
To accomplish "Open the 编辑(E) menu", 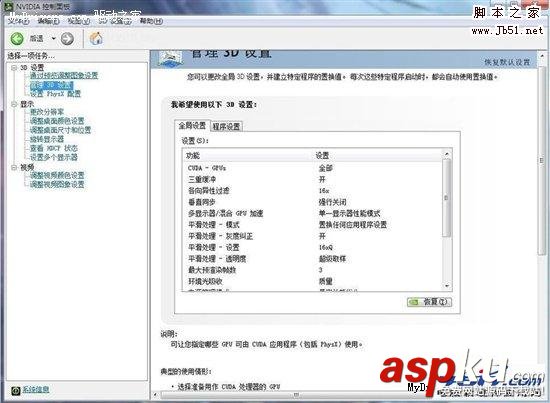I will [x=48, y=21].
